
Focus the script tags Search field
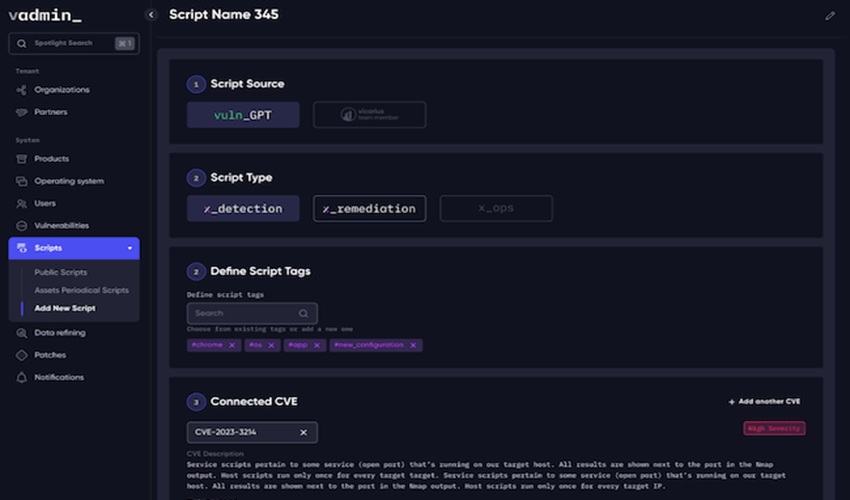tap(252, 313)
